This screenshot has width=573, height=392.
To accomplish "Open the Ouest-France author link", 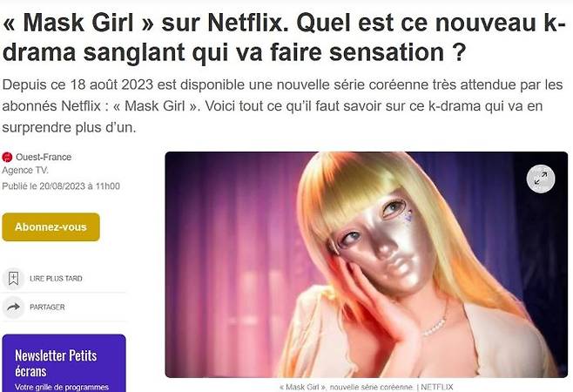I will (44, 158).
